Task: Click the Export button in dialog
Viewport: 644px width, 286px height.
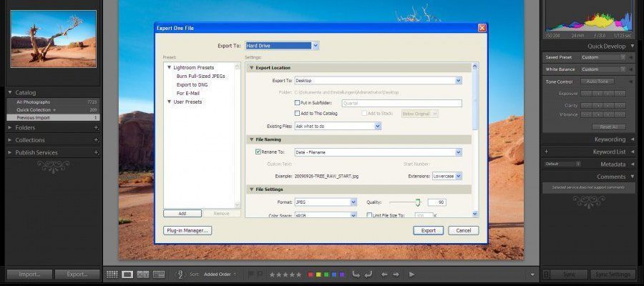Action: point(428,230)
